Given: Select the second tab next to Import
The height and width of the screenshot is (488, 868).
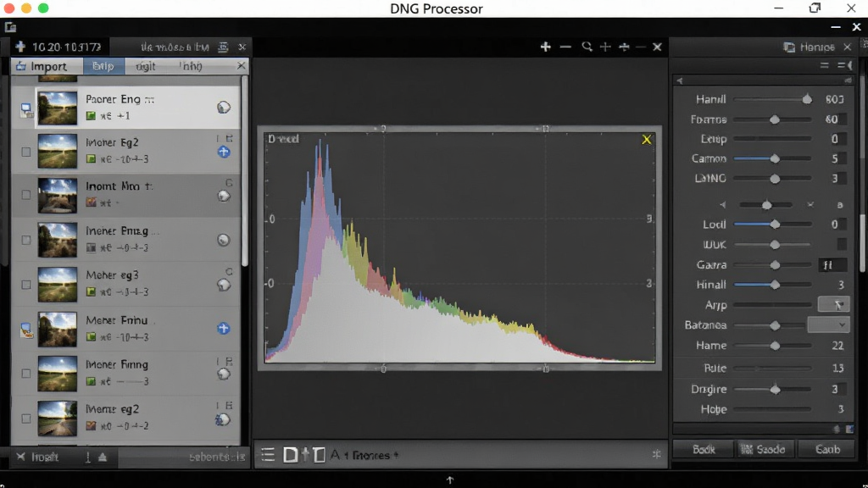Looking at the screenshot, I should point(103,66).
